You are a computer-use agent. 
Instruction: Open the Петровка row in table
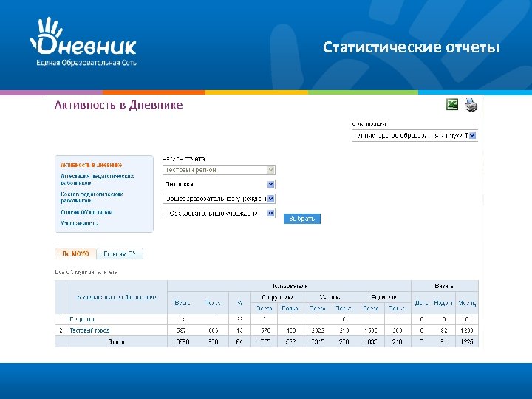coord(82,319)
